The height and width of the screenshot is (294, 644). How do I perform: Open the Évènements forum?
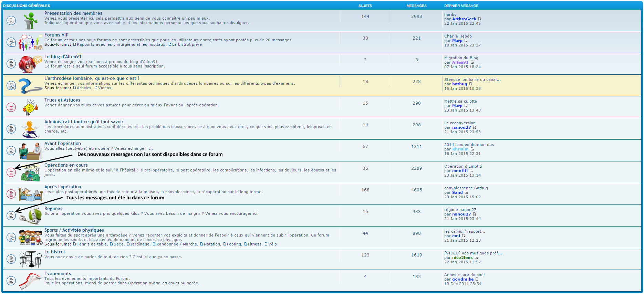point(58,274)
